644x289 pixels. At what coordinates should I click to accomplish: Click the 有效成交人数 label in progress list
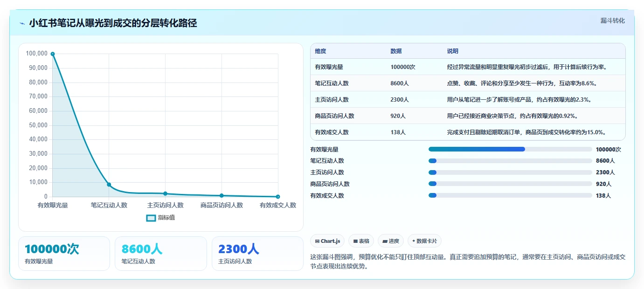click(327, 196)
